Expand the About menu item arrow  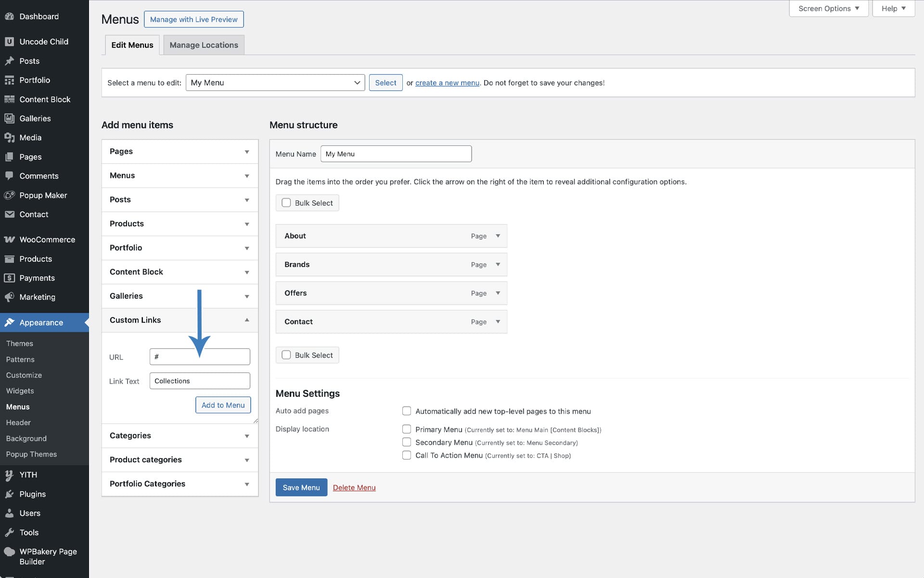click(x=498, y=236)
